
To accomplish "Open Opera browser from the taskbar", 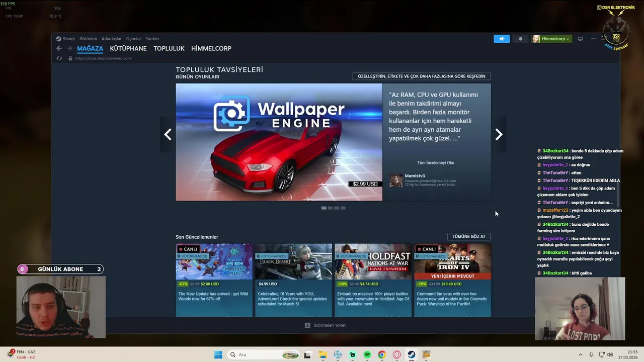I will tap(397, 355).
